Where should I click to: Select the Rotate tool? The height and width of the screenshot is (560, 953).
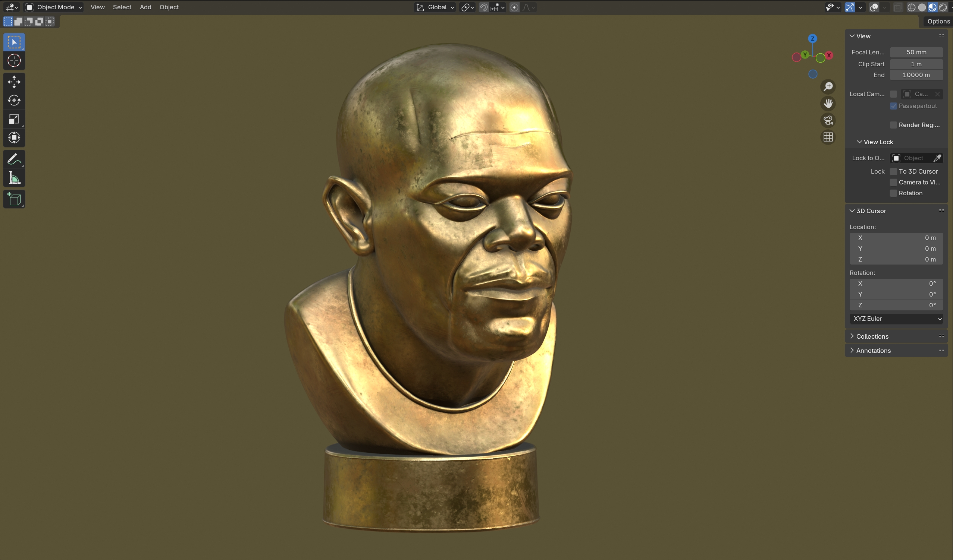[14, 100]
